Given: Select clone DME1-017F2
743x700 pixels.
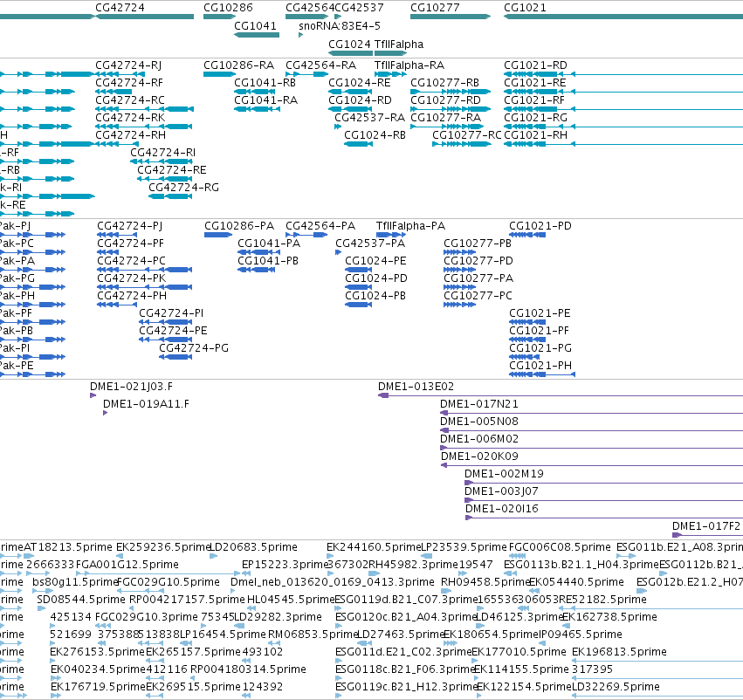Looking at the screenshot, I should click(706, 526).
